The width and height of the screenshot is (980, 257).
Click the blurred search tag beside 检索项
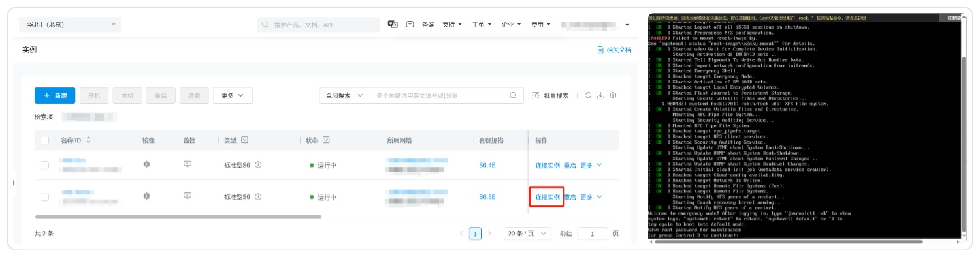pyautogui.click(x=90, y=117)
